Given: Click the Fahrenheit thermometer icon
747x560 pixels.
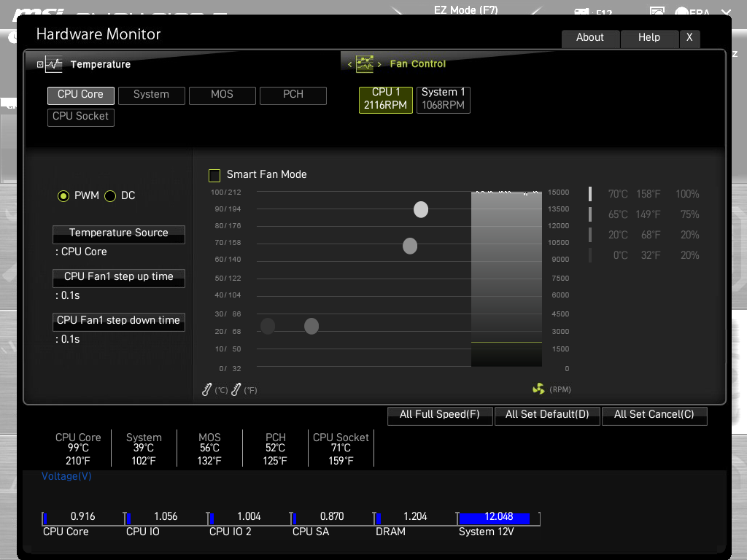Looking at the screenshot, I should (x=236, y=390).
